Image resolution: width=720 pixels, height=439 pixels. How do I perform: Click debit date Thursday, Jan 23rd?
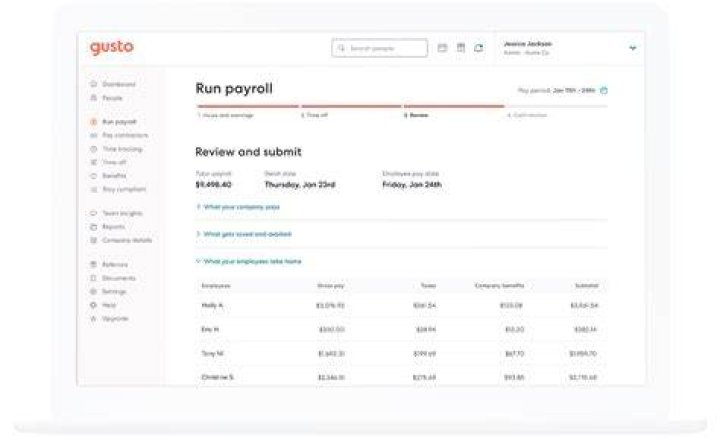pos(300,185)
